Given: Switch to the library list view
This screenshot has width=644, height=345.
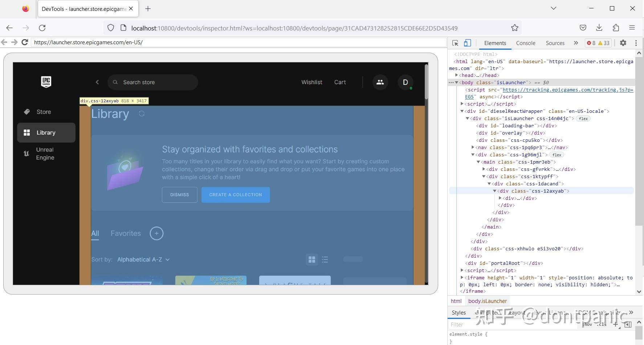Looking at the screenshot, I should (x=325, y=259).
